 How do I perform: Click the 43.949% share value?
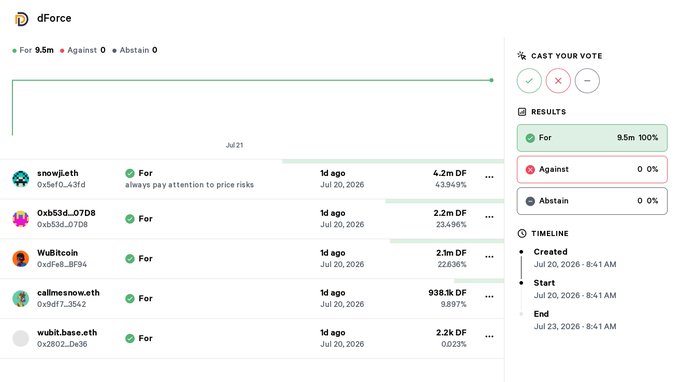pos(451,185)
